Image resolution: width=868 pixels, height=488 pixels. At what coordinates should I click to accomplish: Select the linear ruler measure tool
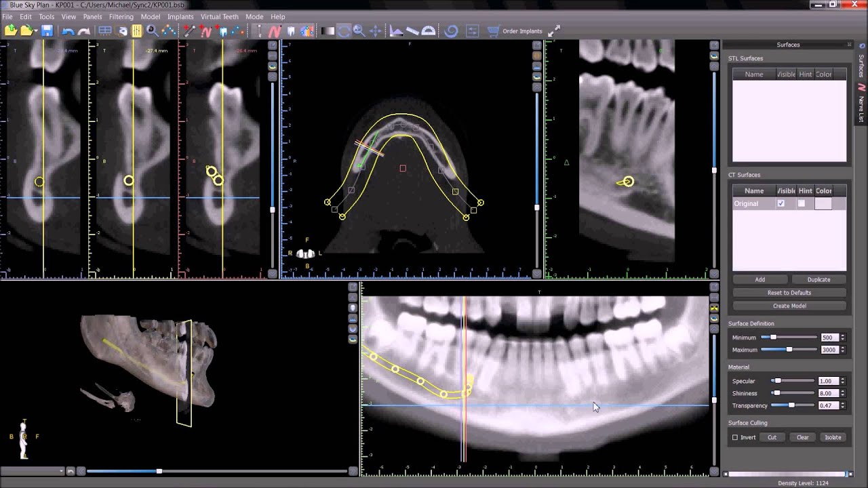[x=412, y=30]
